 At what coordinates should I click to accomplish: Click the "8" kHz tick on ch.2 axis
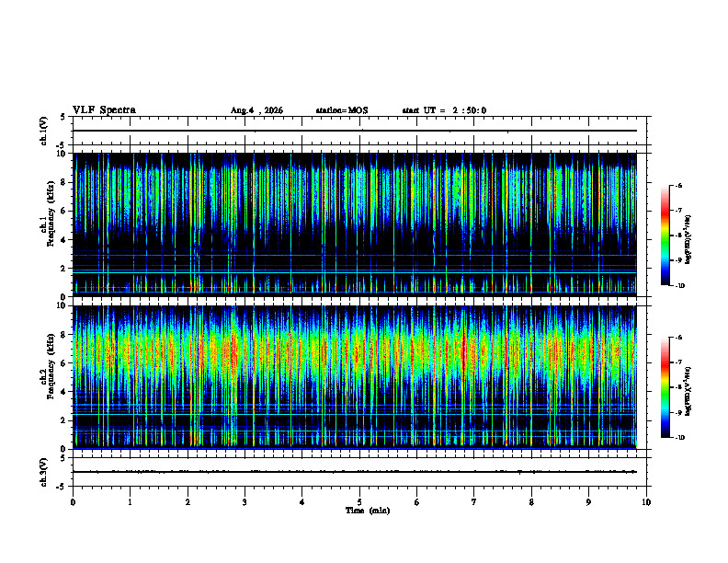[63, 335]
